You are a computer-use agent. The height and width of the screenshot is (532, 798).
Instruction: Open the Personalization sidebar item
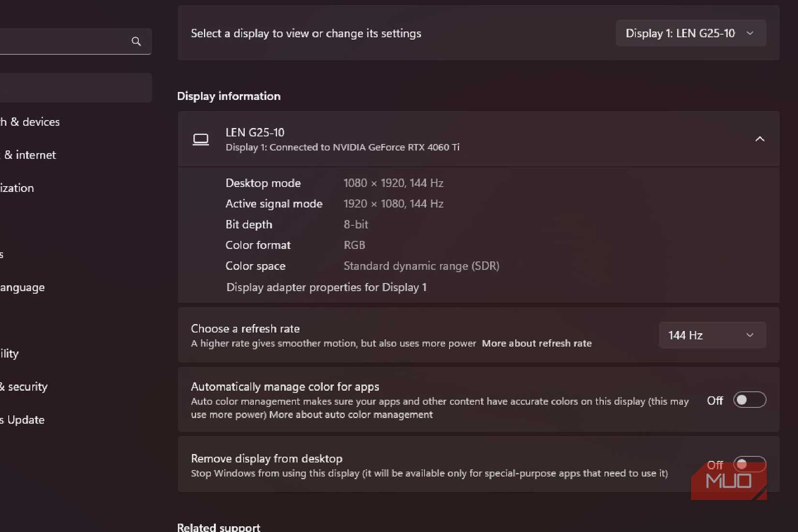point(17,188)
